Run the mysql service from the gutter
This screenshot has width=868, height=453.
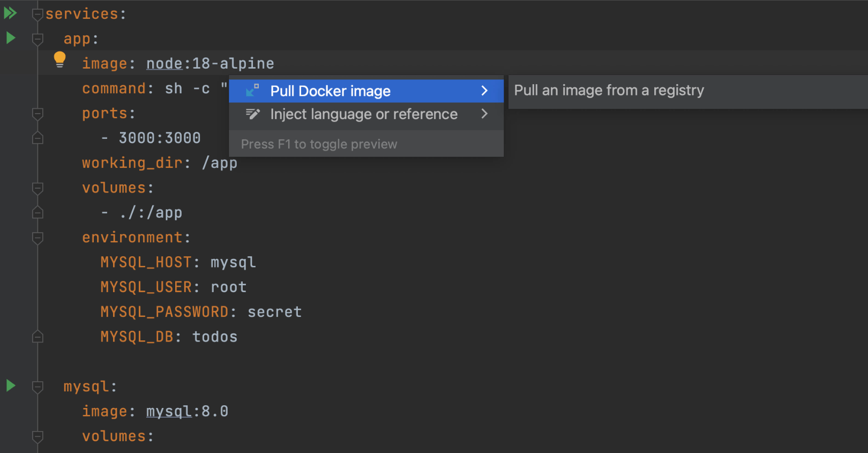click(x=10, y=385)
